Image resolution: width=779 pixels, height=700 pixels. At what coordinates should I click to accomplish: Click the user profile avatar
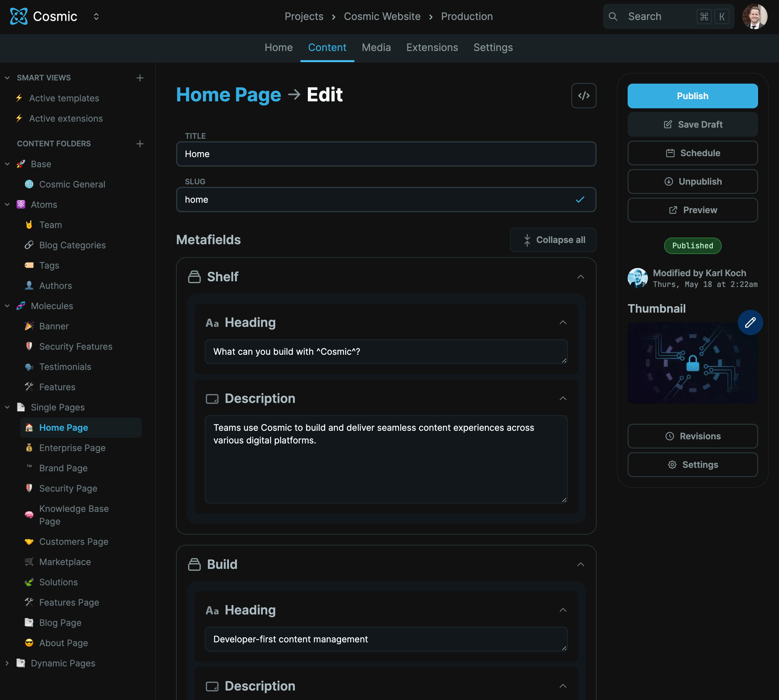coord(754,16)
